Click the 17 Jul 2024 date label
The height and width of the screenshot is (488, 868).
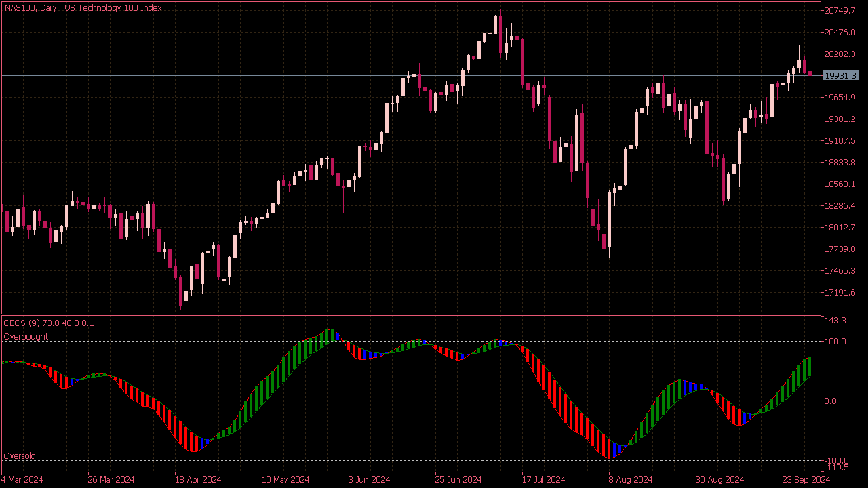(x=544, y=480)
